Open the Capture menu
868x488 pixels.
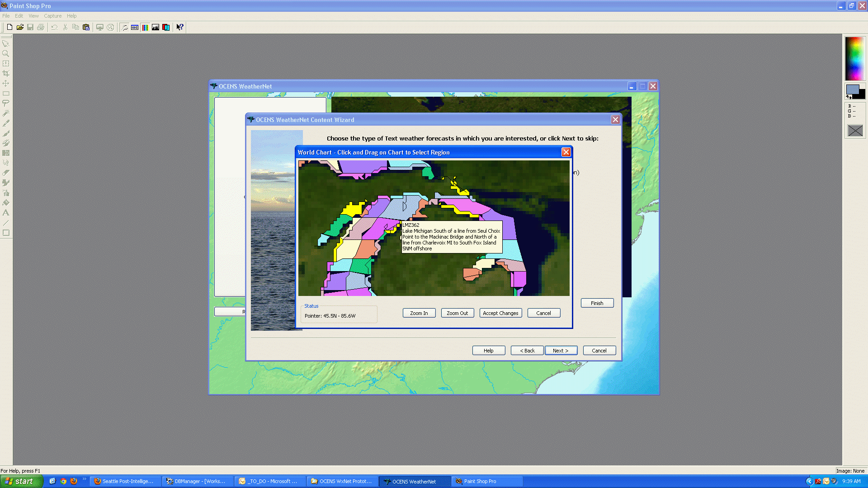pos(53,16)
